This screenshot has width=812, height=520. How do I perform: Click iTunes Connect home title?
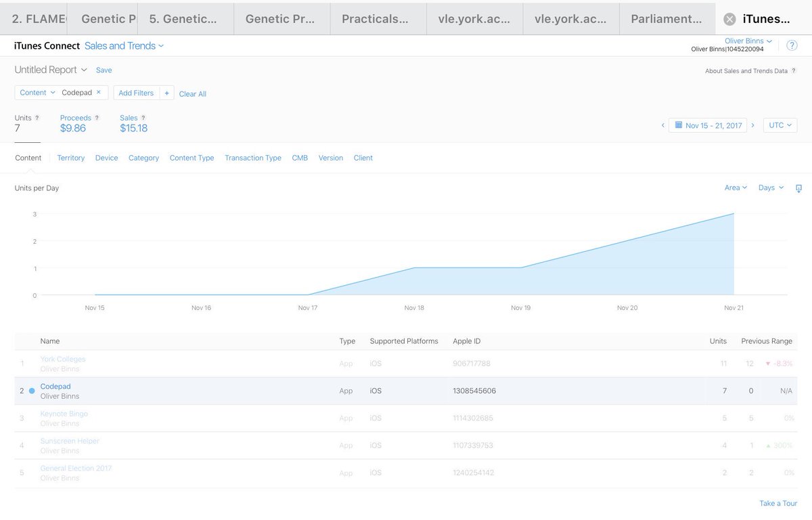[x=46, y=45]
